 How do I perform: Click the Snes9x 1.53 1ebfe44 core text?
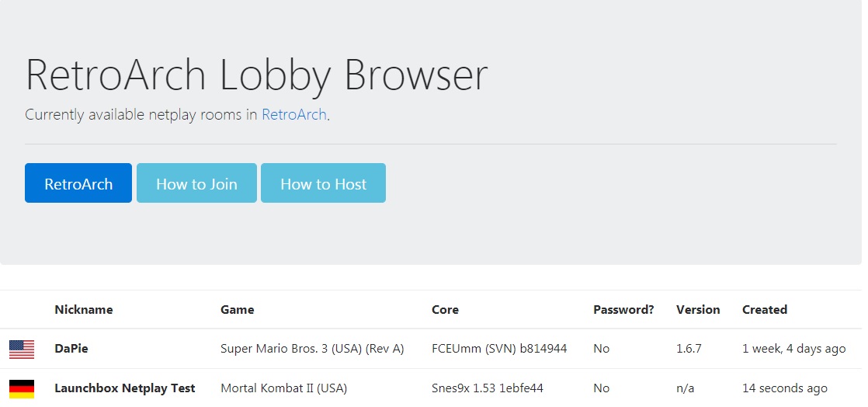(x=488, y=388)
